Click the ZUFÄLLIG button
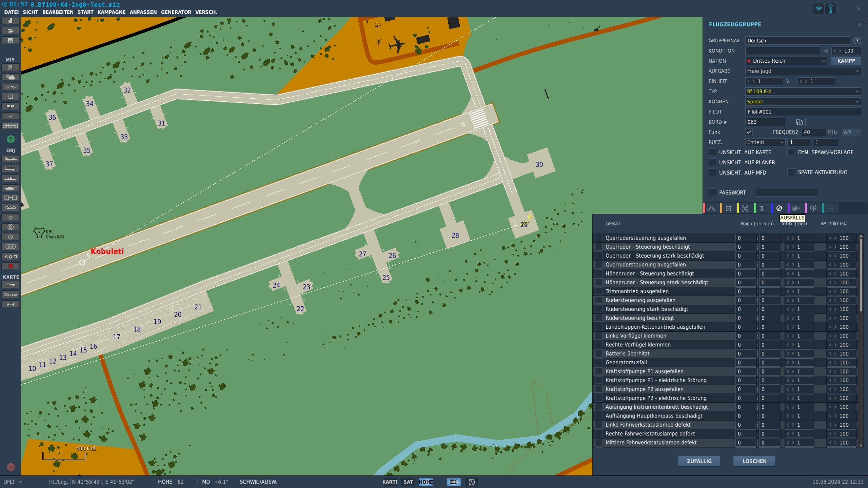The width and height of the screenshot is (868, 488). pyautogui.click(x=699, y=461)
